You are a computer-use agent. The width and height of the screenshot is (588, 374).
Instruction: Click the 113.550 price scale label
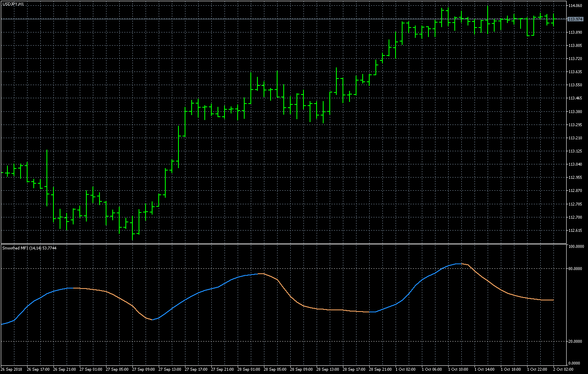[575, 85]
